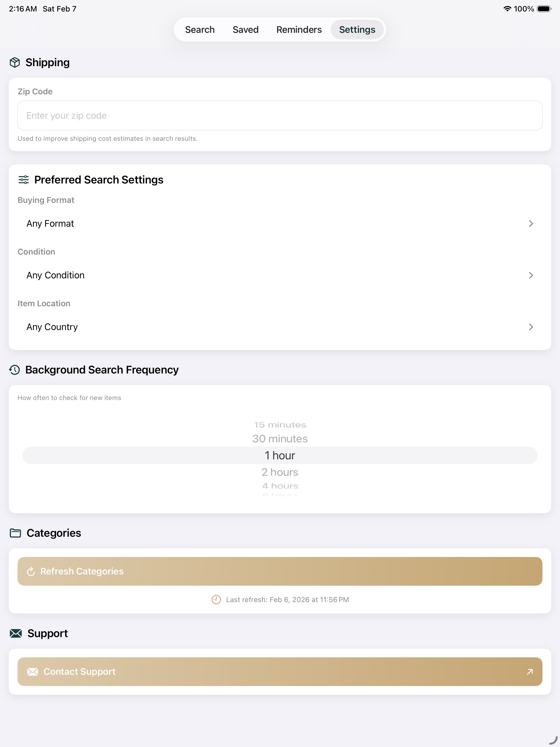
Task: Expand the Any Format chevron
Action: pyautogui.click(x=531, y=224)
